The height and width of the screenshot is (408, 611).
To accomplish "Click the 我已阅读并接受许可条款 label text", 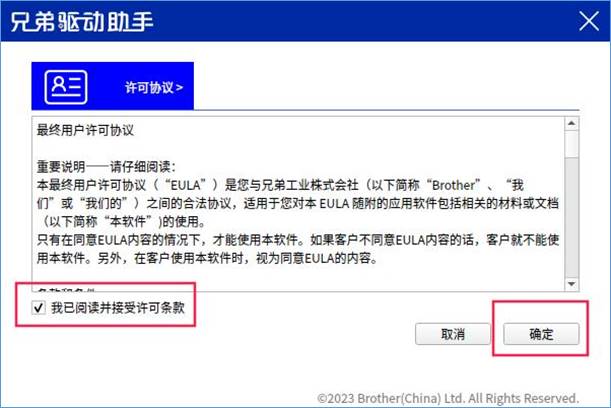I will (118, 308).
